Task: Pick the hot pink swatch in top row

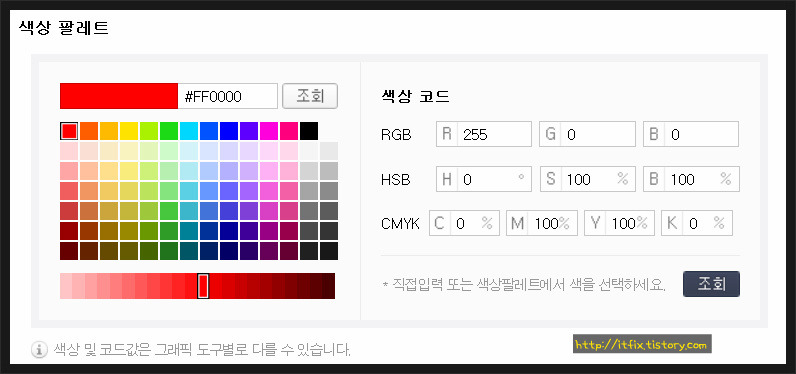Action: tap(289, 131)
